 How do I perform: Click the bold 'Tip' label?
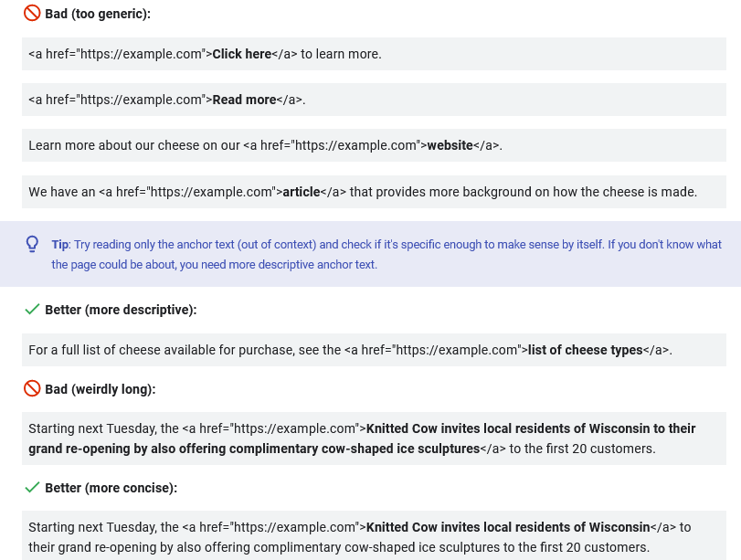(60, 244)
